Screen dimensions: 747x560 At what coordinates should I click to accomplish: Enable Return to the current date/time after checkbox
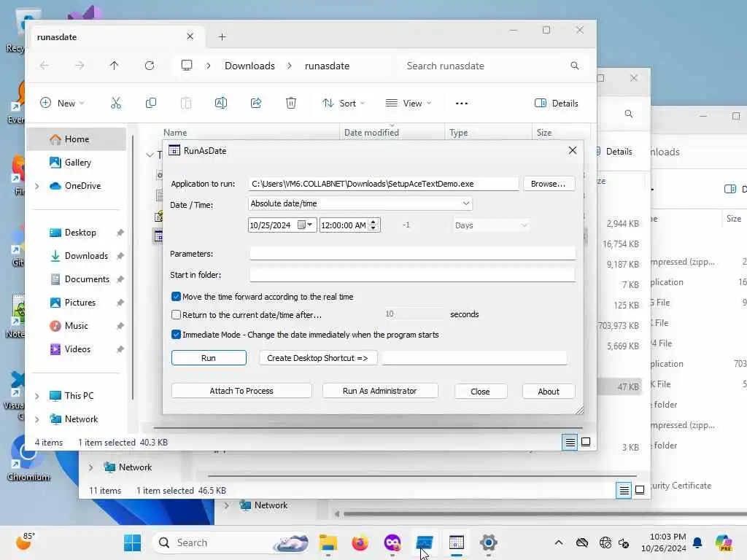(x=176, y=315)
